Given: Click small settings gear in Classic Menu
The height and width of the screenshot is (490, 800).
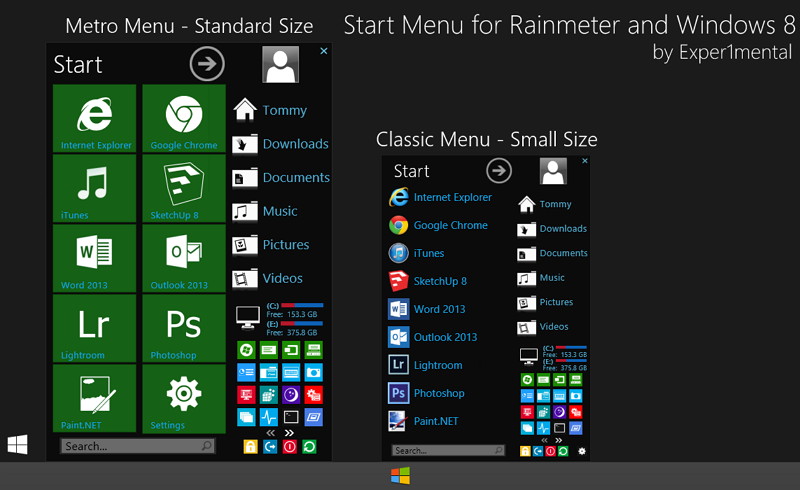Looking at the screenshot, I should [582, 451].
